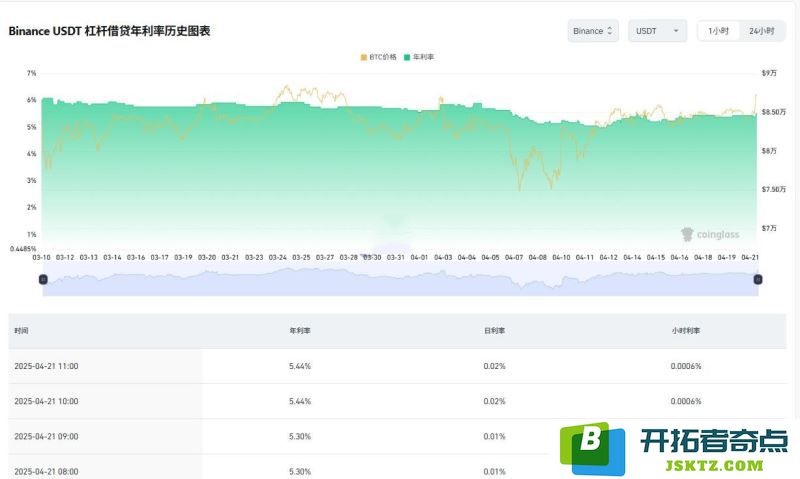800x479 pixels.
Task: Select the 2025-04-21 08:00 row time
Action: pyautogui.click(x=46, y=472)
